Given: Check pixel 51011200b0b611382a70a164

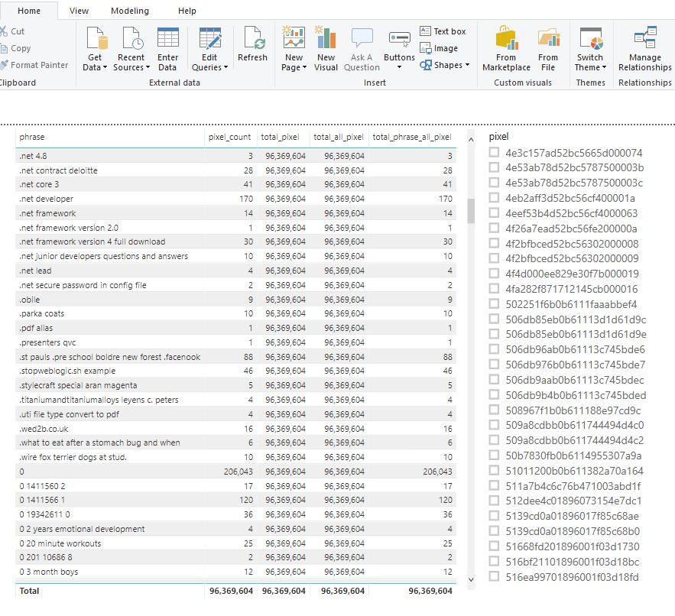Looking at the screenshot, I should click(x=494, y=471).
